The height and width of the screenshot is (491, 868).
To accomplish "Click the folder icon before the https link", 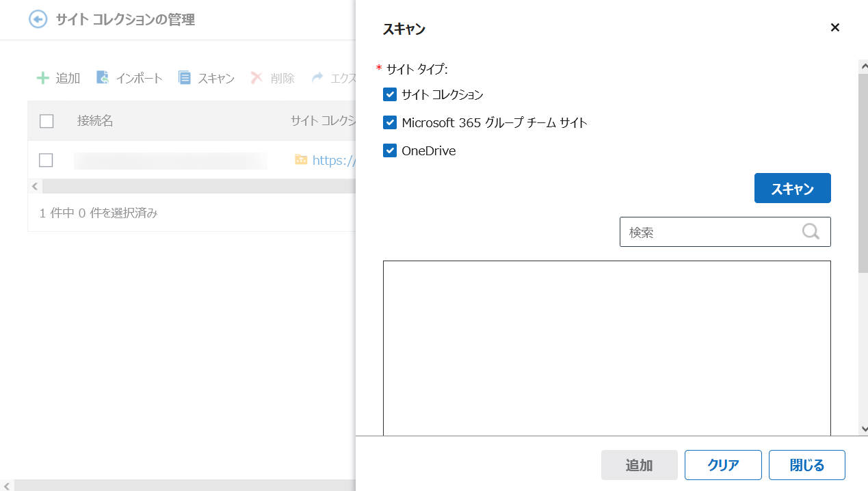I will 301,159.
